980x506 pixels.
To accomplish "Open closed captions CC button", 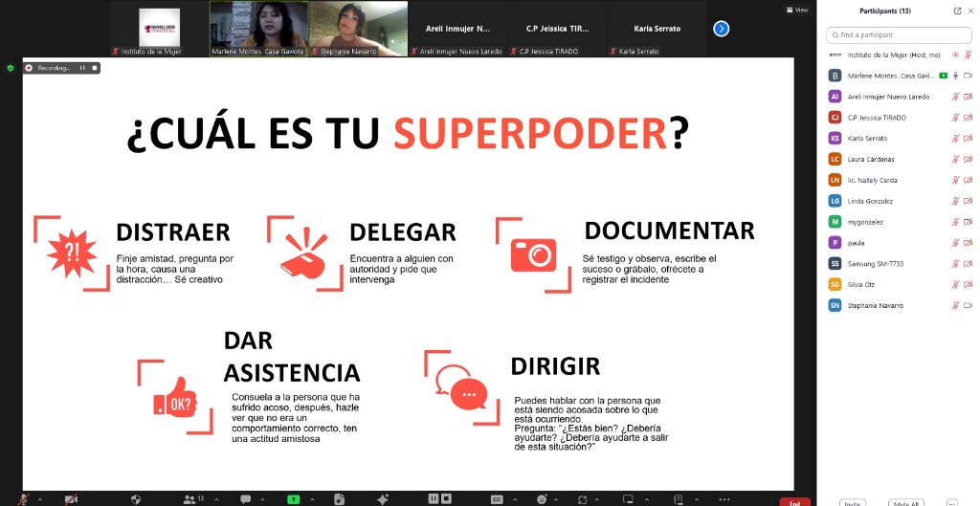I will (x=497, y=499).
